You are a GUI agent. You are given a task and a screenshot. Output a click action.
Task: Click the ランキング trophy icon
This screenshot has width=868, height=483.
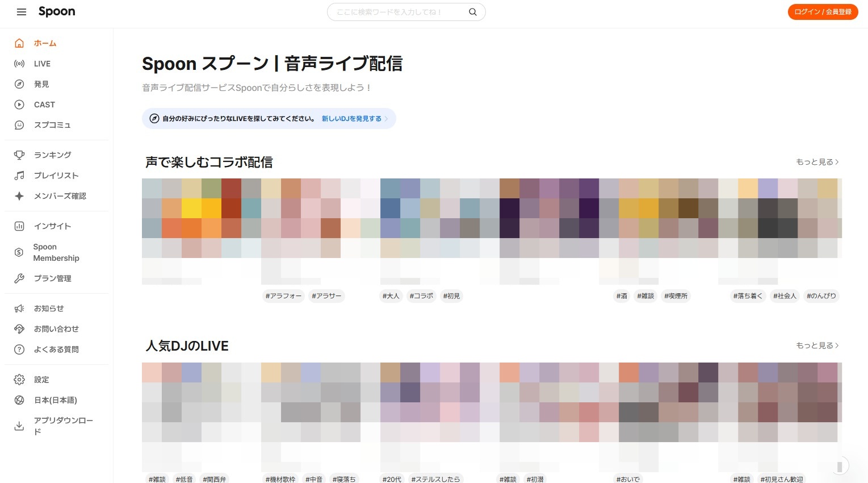pyautogui.click(x=19, y=155)
